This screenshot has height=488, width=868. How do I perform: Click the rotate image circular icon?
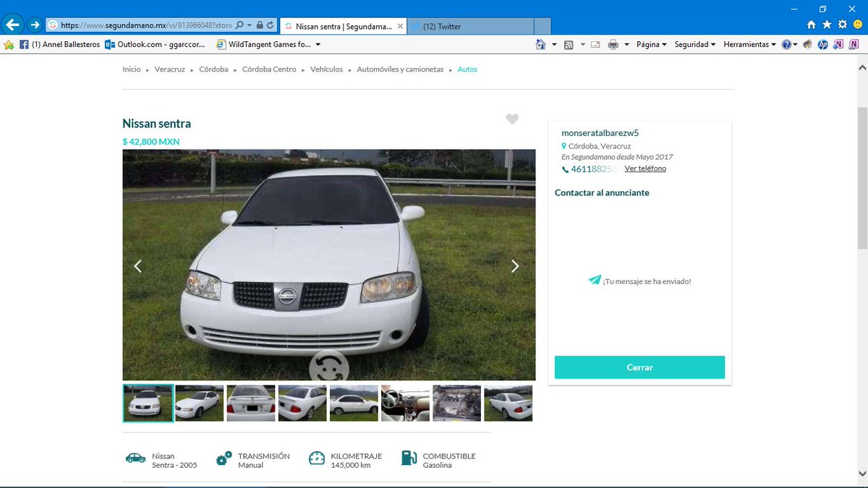(329, 366)
